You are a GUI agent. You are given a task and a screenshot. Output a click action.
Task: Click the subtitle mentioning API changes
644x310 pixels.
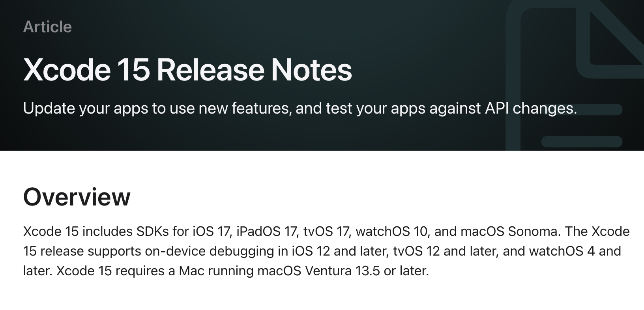pos(300,108)
